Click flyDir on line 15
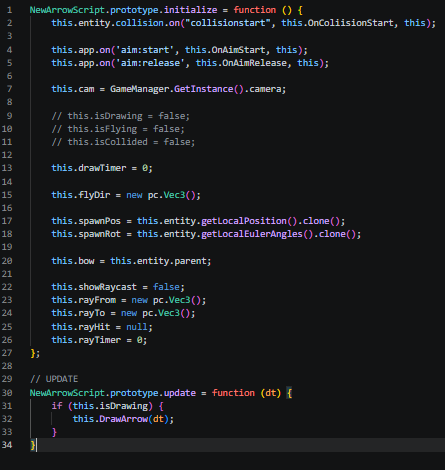Viewport: 445px width, 470px height. point(94,195)
